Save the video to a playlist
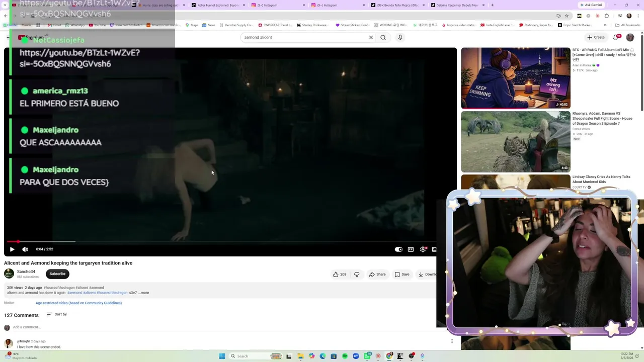644x362 pixels. coord(402,275)
